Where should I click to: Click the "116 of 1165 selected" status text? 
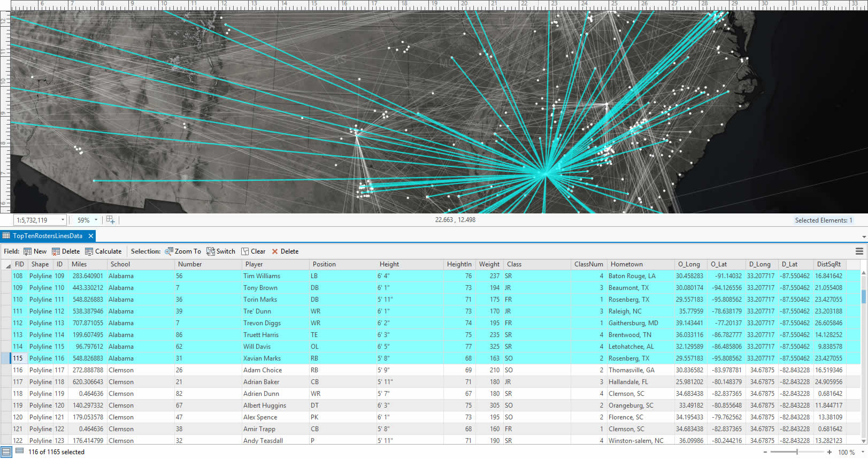click(x=57, y=452)
